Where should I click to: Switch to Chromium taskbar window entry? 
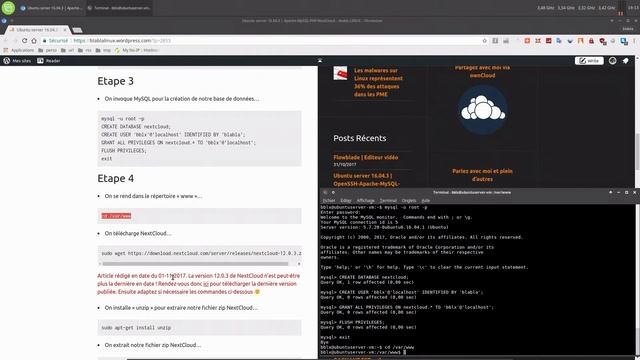(x=51, y=8)
